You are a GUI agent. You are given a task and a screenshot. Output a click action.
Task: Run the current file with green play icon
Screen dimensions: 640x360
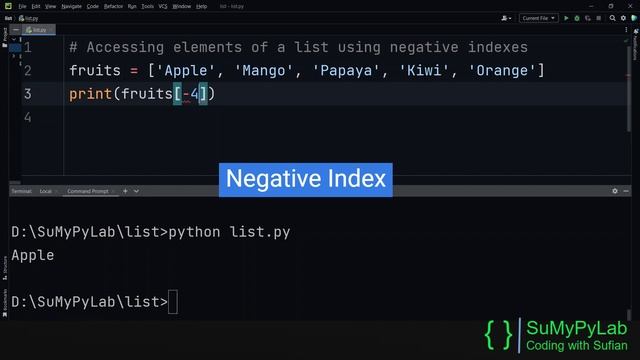566,18
